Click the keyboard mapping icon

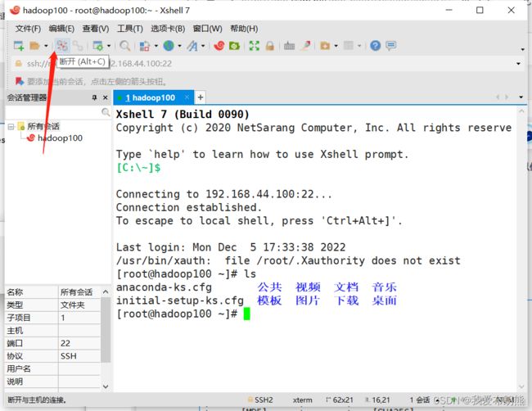coord(289,46)
